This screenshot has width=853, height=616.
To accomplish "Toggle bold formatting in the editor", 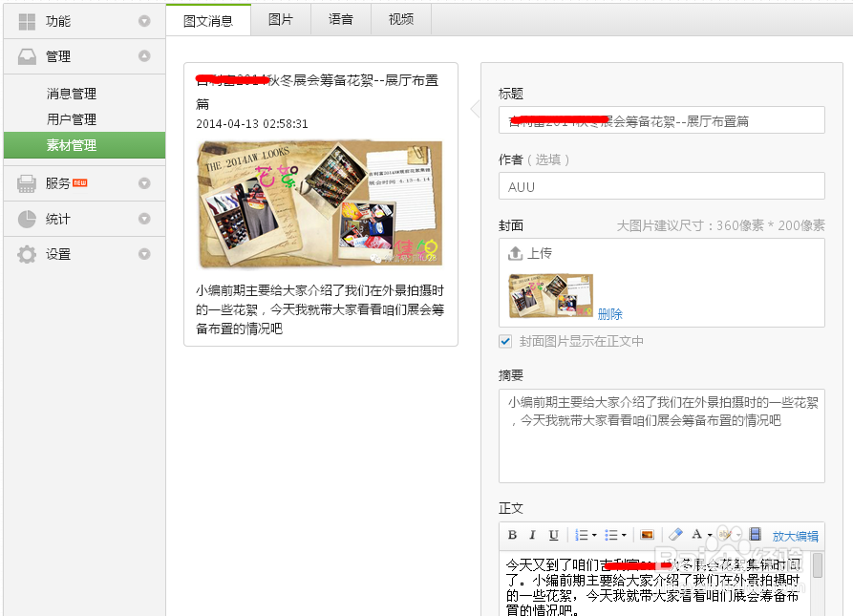I will pos(513,535).
